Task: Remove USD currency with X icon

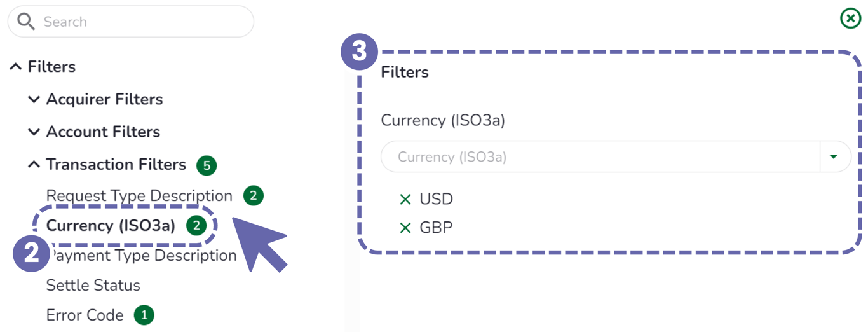Action: pos(405,200)
